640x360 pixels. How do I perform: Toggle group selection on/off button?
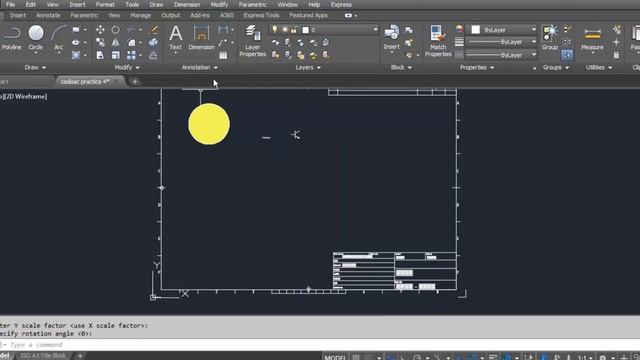pos(567,55)
